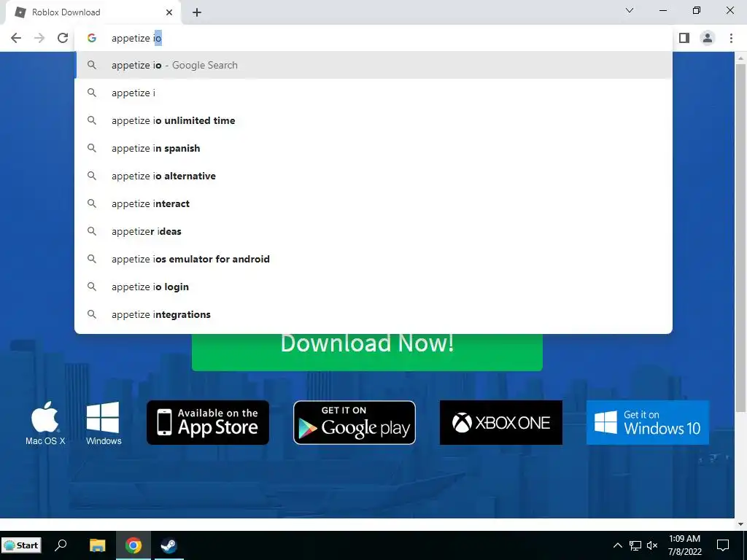
Task: Select the Roblox Download tab
Action: point(93,12)
